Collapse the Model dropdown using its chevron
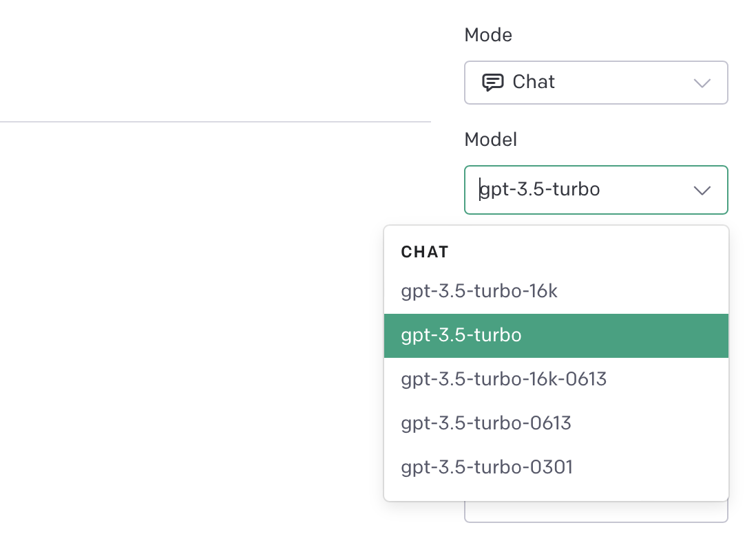Screen dimensions: 756x534 pos(702,191)
